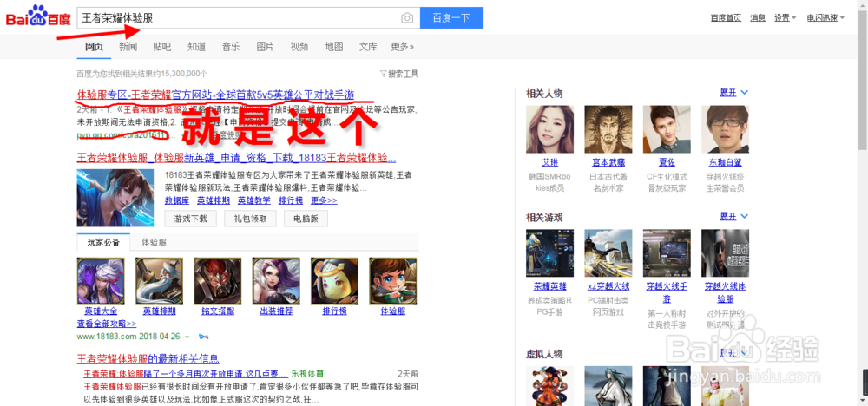This screenshot has height=406, width=868.
Task: Open 穿越火线手游 game image
Action: coord(667,253)
